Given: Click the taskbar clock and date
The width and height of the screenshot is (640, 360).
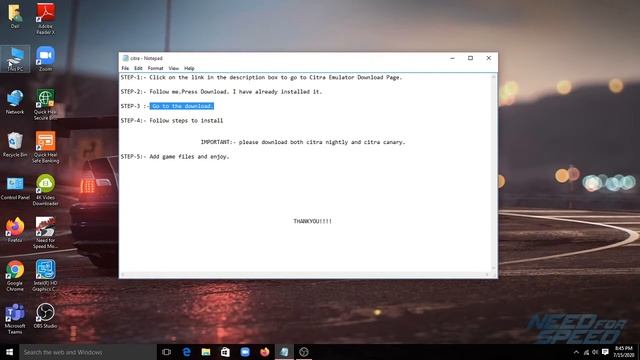Looking at the screenshot, I should pyautogui.click(x=623, y=352).
